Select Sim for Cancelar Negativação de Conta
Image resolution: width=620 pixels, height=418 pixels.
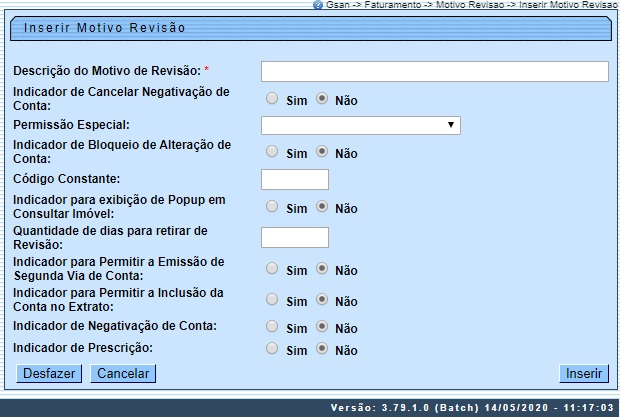point(272,98)
